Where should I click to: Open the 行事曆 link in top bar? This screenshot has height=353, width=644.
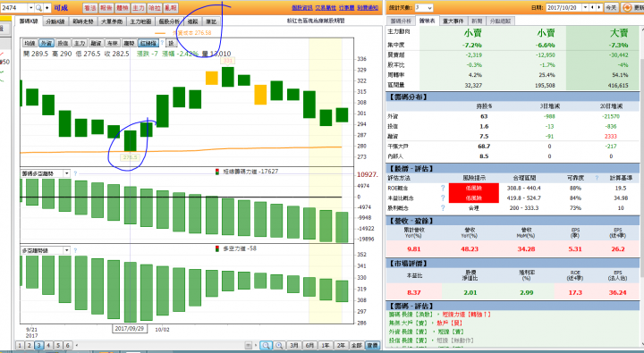click(x=347, y=8)
